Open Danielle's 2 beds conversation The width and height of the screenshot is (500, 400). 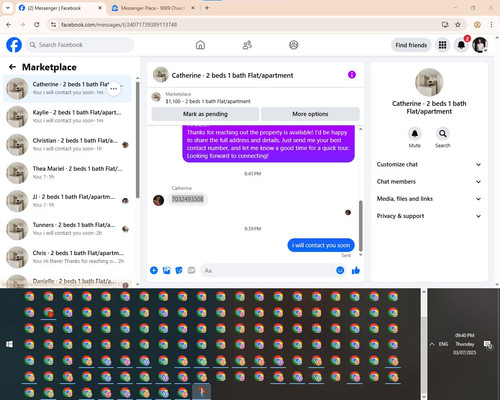67,281
